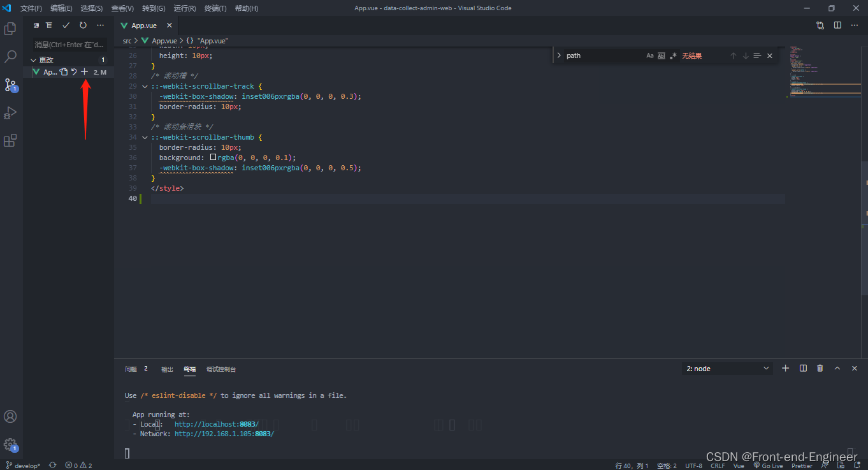Open the 运行(R) menu
868x470 pixels.
[x=185, y=8]
